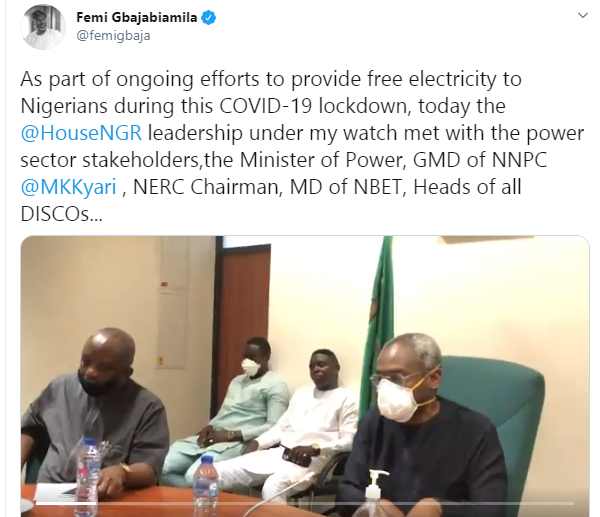
Task: Open Femi Gbajabiamila's profile picture
Action: coord(43,27)
